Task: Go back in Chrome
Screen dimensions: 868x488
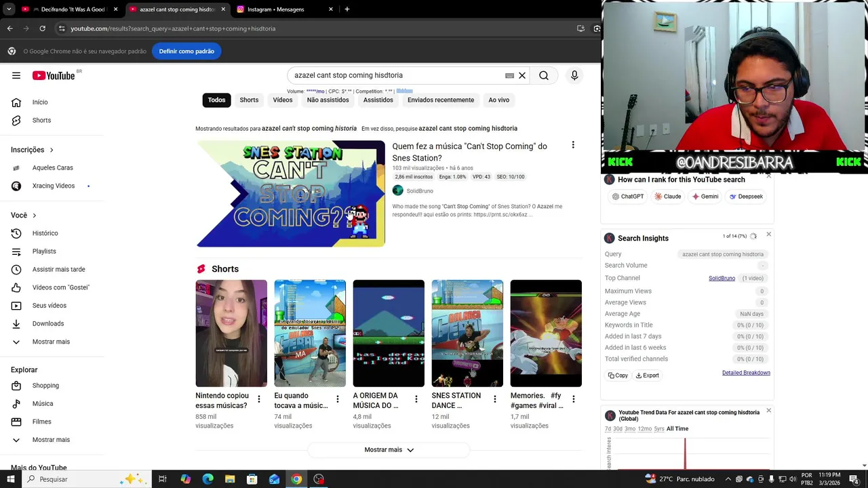Action: click(x=10, y=28)
